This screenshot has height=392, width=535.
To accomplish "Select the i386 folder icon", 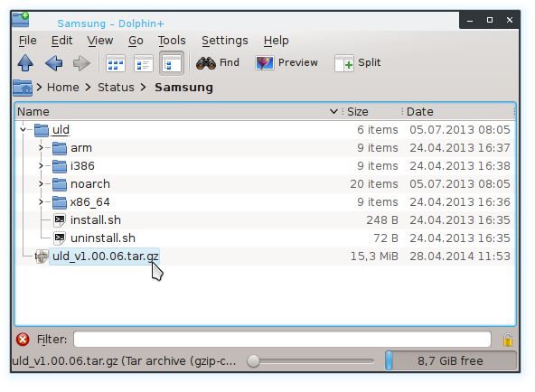I will [60, 166].
